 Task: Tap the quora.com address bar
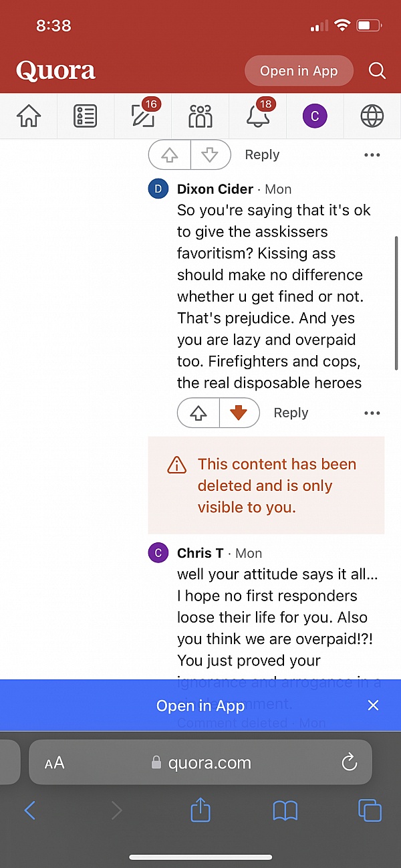click(200, 762)
